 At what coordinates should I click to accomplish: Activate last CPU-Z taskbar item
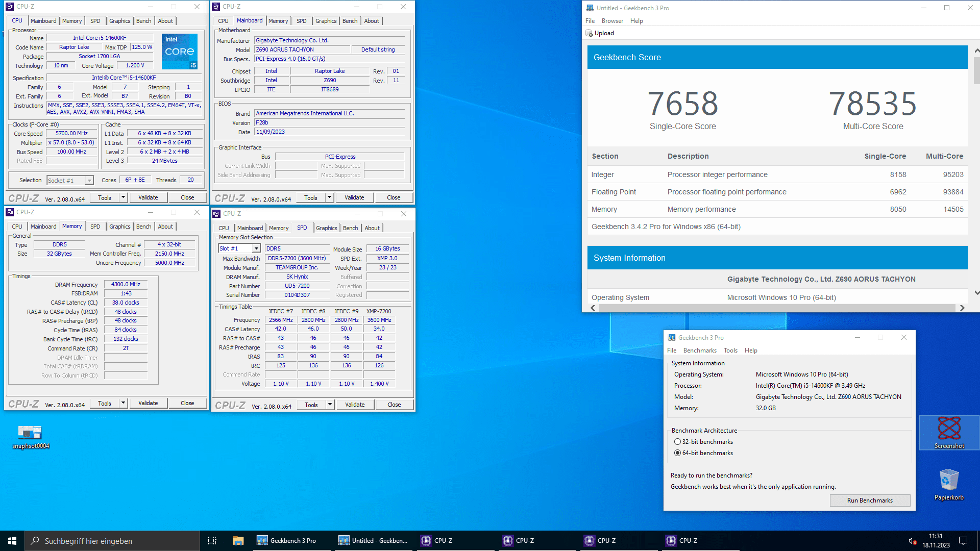coord(701,541)
